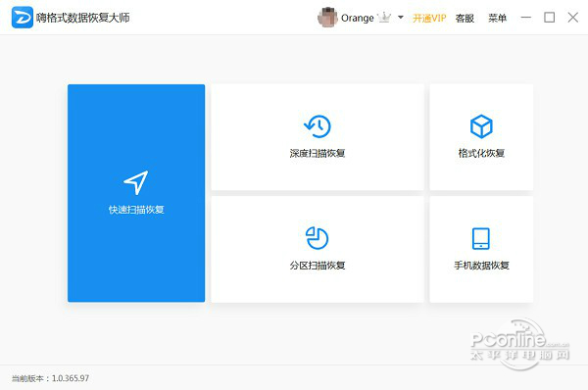Expand the account dropdown arrow

401,18
